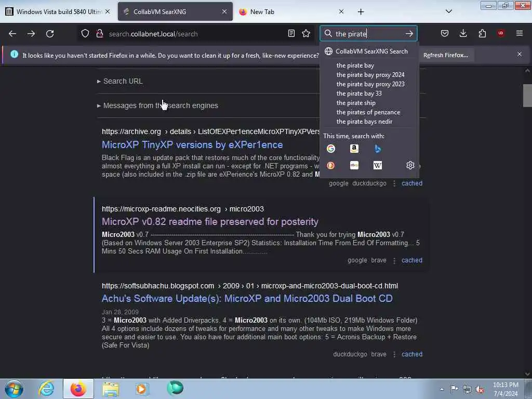This screenshot has width=532, height=399.
Task: Focus the address bar URL field
Action: pos(195,34)
